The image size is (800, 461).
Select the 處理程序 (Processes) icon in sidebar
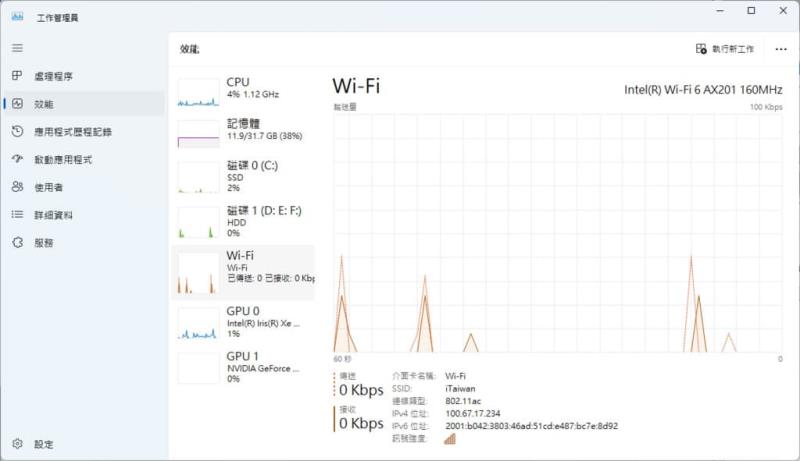tap(17, 75)
